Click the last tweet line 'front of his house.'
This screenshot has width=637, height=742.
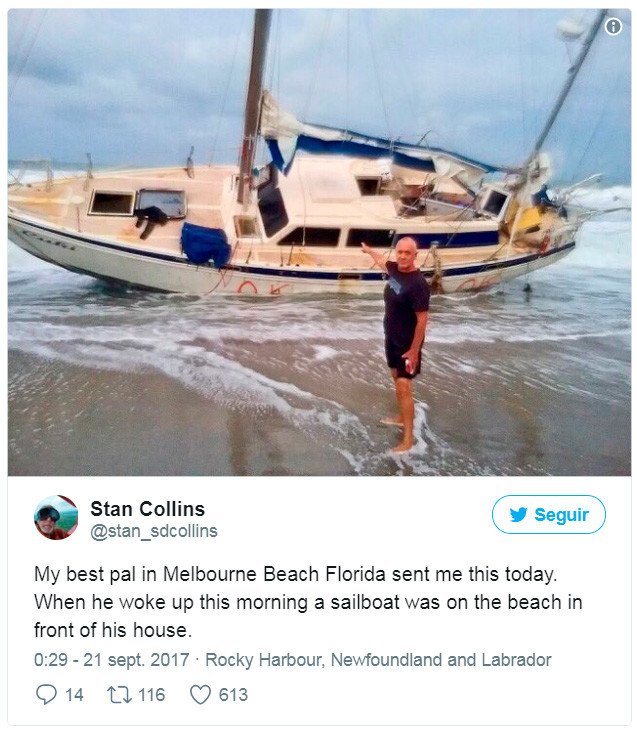(112, 631)
